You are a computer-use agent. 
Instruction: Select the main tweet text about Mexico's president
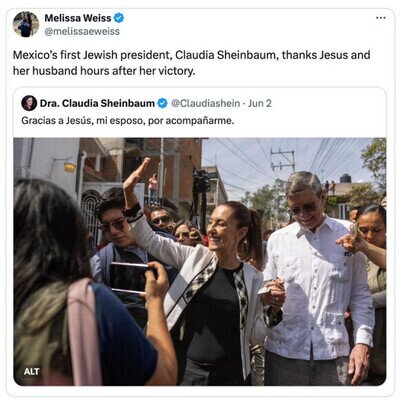tap(192, 63)
